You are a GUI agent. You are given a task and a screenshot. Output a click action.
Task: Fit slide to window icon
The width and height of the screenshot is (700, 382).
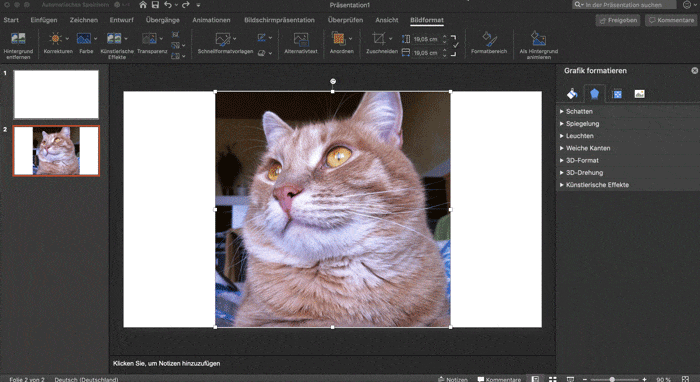coord(685,379)
